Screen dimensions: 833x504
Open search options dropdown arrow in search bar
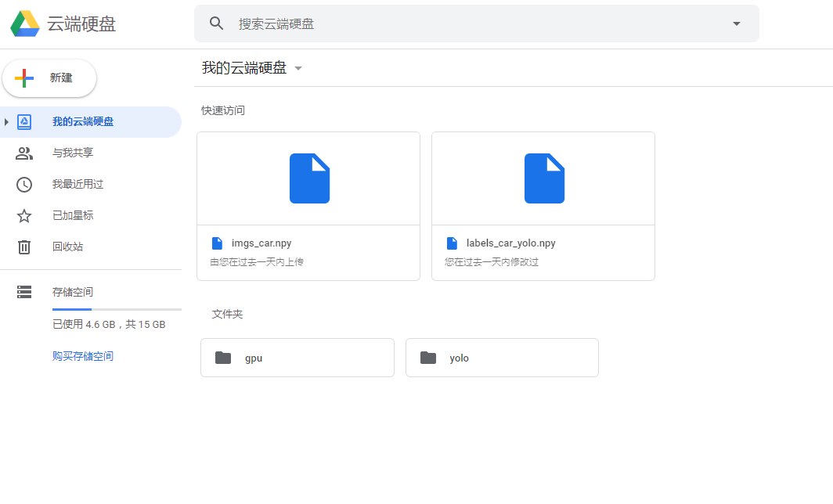pyautogui.click(x=736, y=23)
